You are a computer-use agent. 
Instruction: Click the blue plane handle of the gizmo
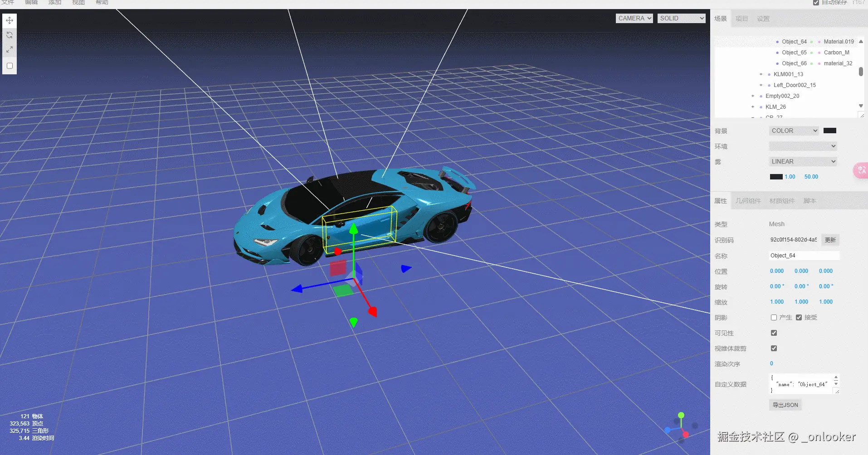click(358, 274)
